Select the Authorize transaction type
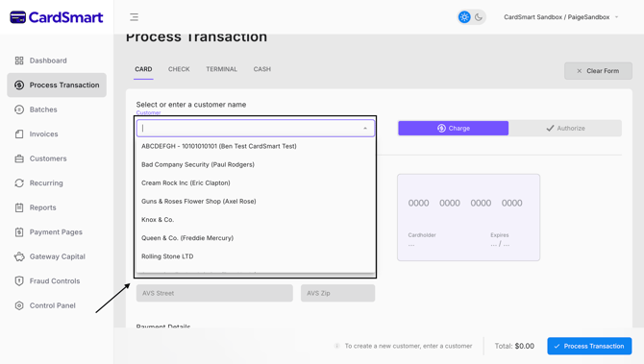Viewport: 644px width, 364px height. [x=565, y=129]
